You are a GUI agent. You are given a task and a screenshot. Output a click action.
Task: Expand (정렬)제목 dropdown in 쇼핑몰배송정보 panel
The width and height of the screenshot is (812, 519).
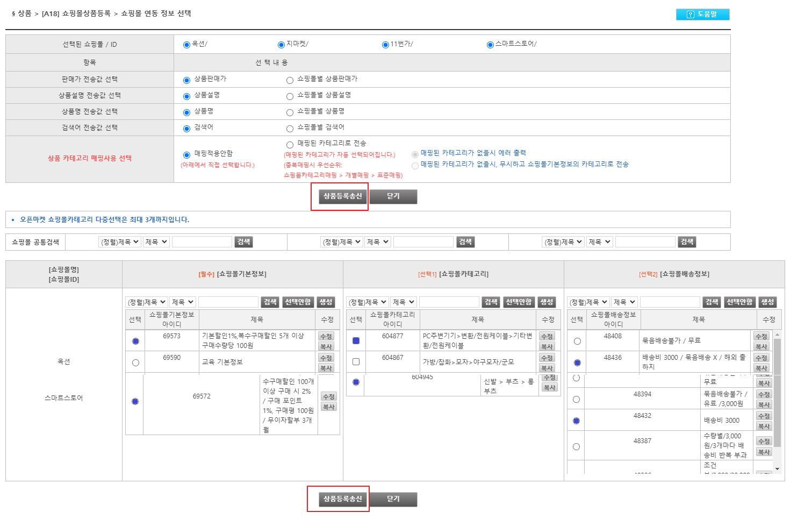pos(588,302)
